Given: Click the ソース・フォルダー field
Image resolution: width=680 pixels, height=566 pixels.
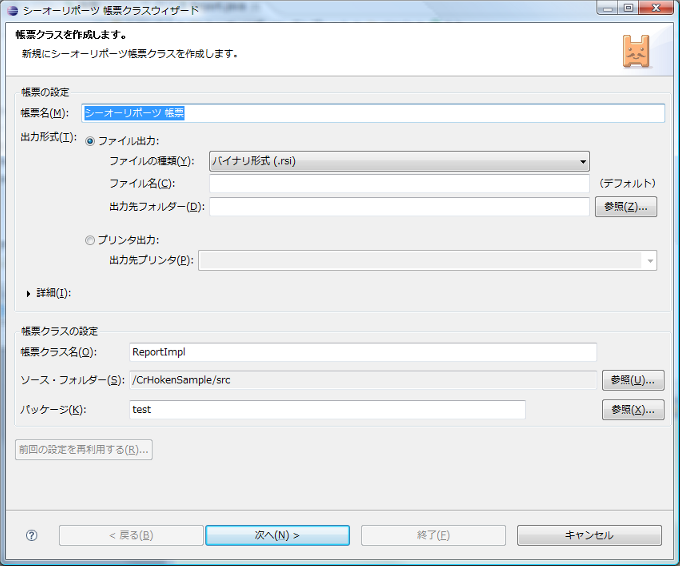Looking at the screenshot, I should point(363,380).
